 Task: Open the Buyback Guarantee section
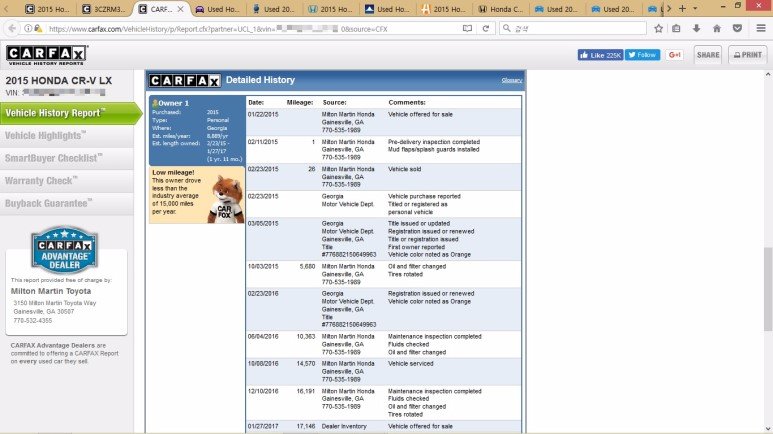(67, 204)
